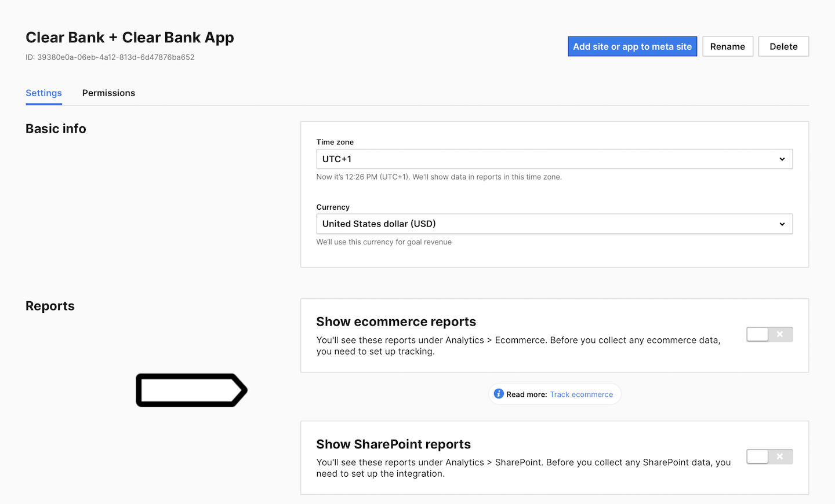The width and height of the screenshot is (835, 504).
Task: Enable the Show ecommerce reports toggle
Action: [769, 334]
